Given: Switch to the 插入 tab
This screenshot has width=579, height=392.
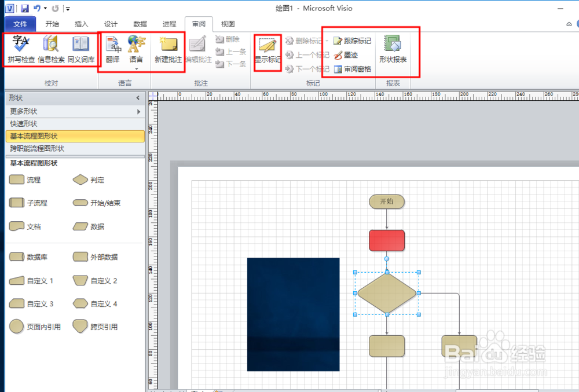Looking at the screenshot, I should tap(81, 24).
